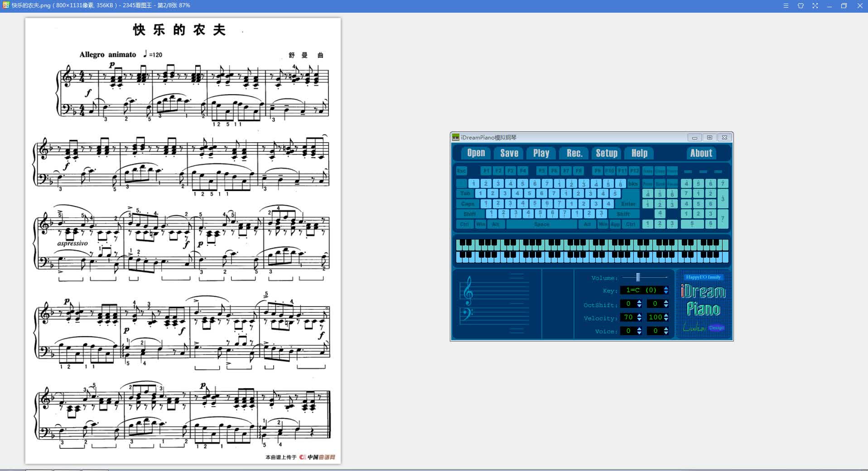Open the image viewer hamburger menu
The height and width of the screenshot is (471, 868).
pyautogui.click(x=786, y=5)
